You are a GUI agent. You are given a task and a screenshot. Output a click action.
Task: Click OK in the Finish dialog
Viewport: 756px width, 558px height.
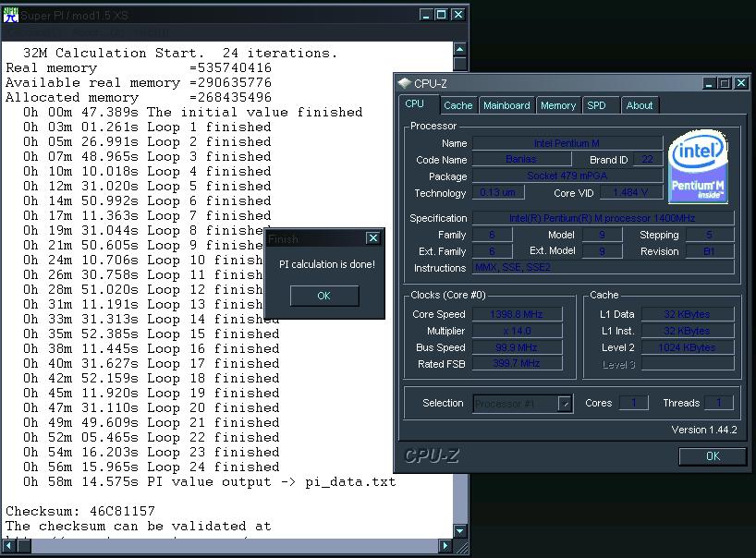click(x=324, y=296)
